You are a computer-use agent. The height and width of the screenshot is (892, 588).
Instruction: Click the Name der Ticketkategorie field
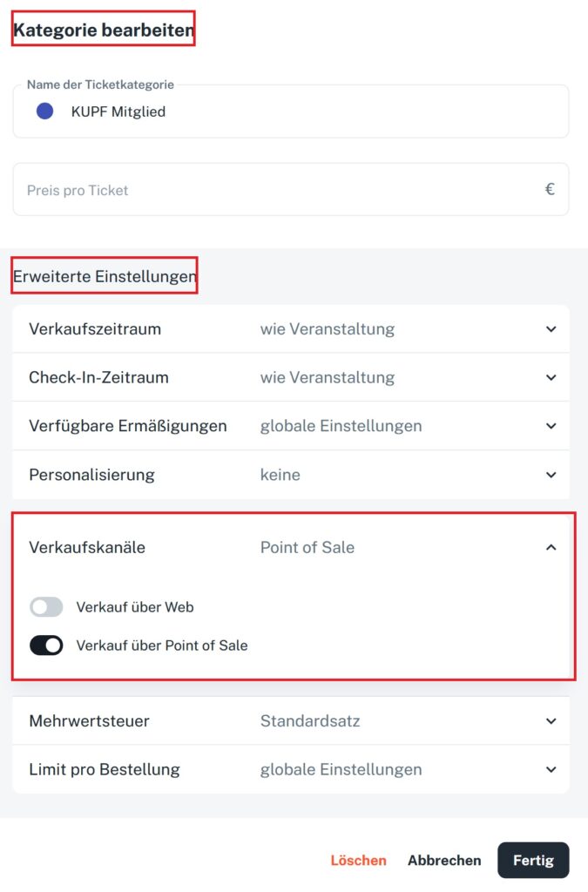click(x=291, y=111)
